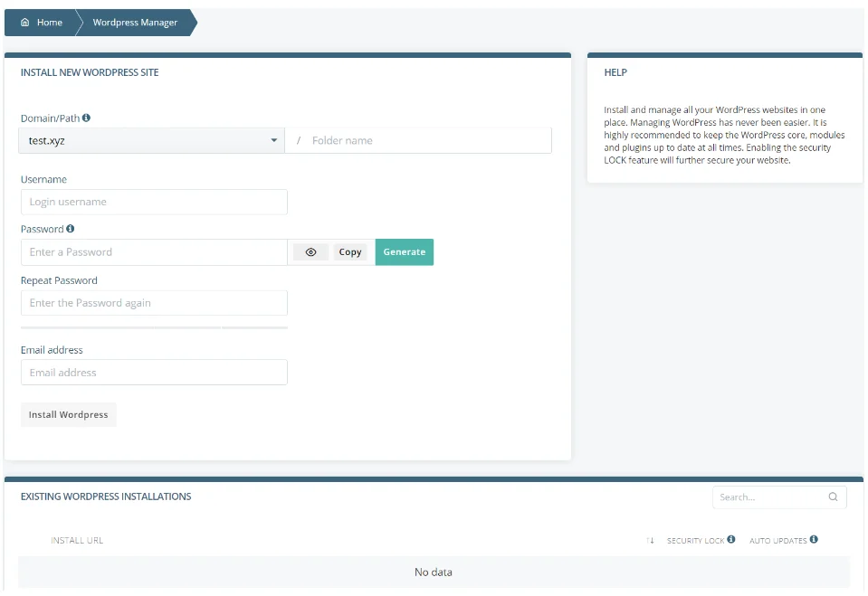Open the Domain/Path info tooltip icon
Image resolution: width=868 pixels, height=596 pixels.
point(85,118)
